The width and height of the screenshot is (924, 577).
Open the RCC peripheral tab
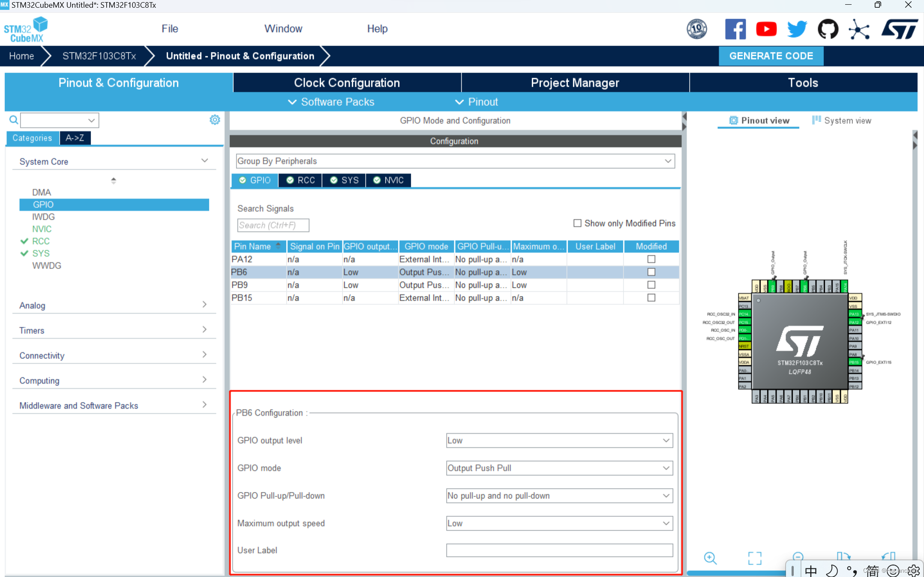300,180
